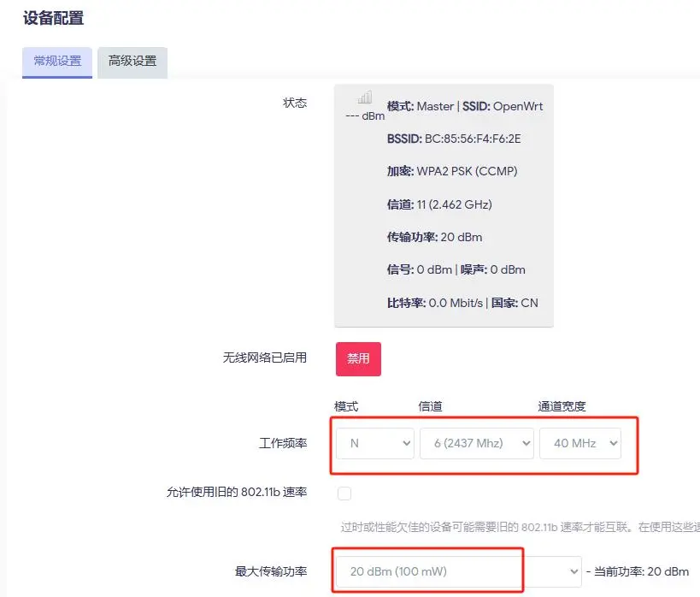Open 最大传输功率 dropdown showing 20 dBm
The width and height of the screenshot is (700, 597).
click(459, 571)
